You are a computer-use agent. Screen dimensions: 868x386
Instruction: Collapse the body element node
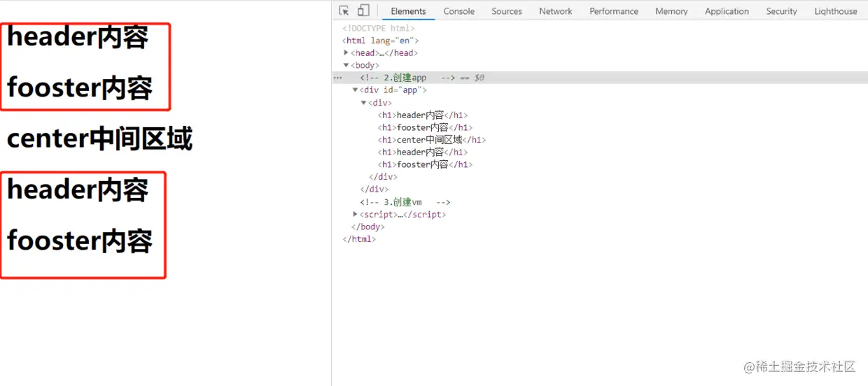coord(346,65)
